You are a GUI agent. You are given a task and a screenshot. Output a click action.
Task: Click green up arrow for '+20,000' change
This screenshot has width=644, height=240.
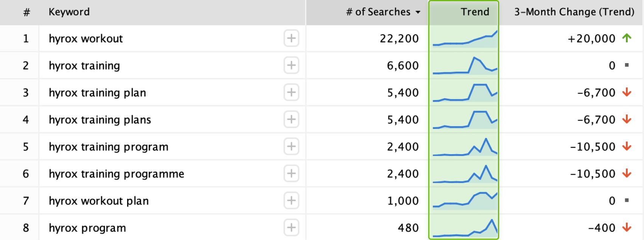[627, 38]
